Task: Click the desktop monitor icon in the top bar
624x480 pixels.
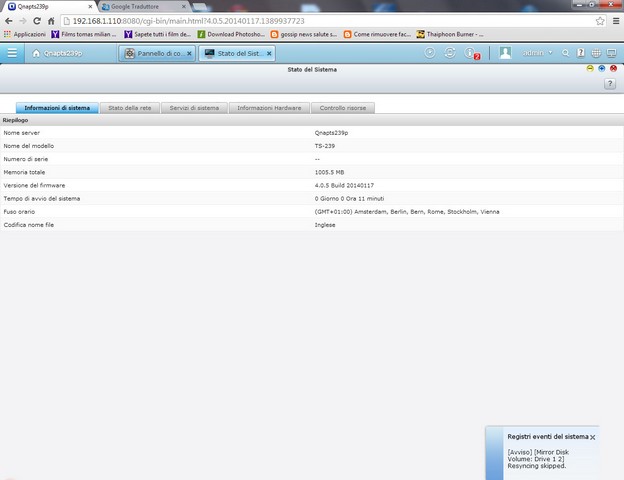Action: click(612, 53)
